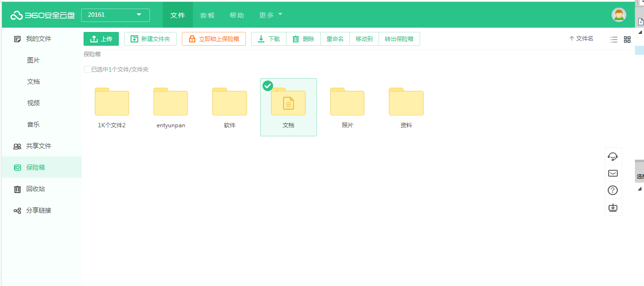
Task: Select the 软件 folder icon
Action: click(230, 102)
